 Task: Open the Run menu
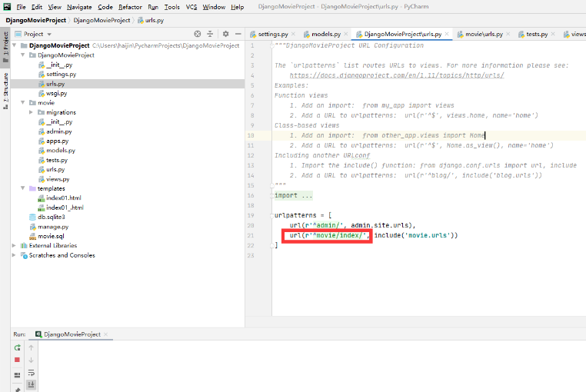[x=153, y=7]
